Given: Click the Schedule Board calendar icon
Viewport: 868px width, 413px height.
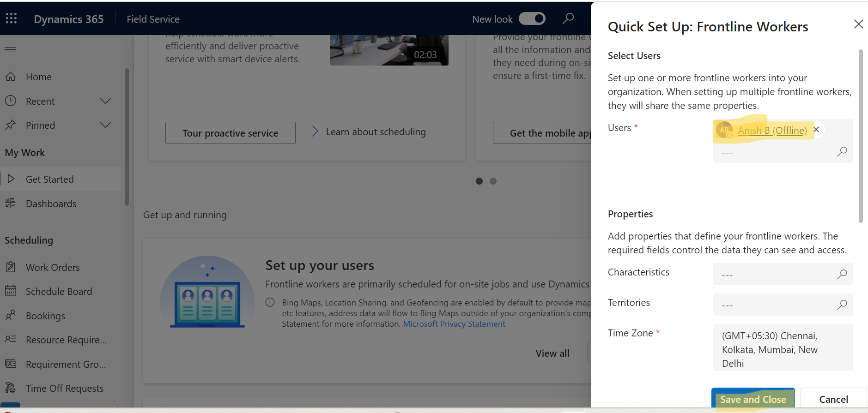Looking at the screenshot, I should [x=11, y=291].
